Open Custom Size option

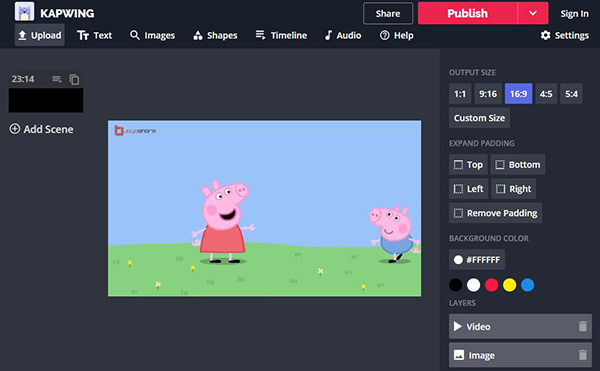coord(479,118)
